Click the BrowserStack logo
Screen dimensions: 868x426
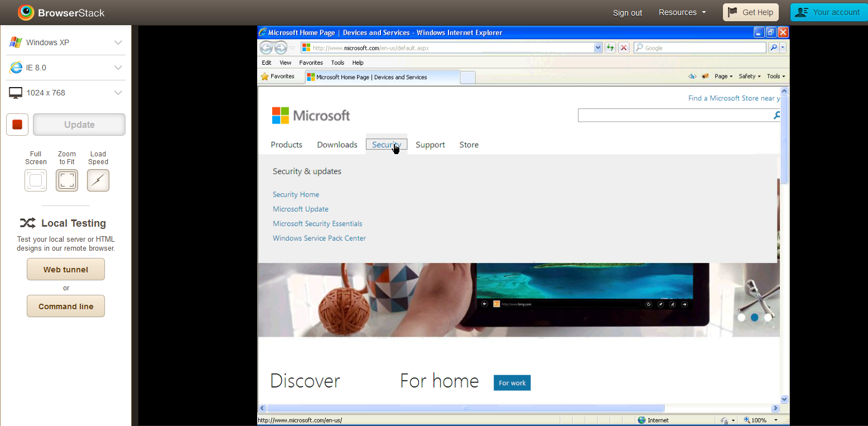tap(61, 12)
